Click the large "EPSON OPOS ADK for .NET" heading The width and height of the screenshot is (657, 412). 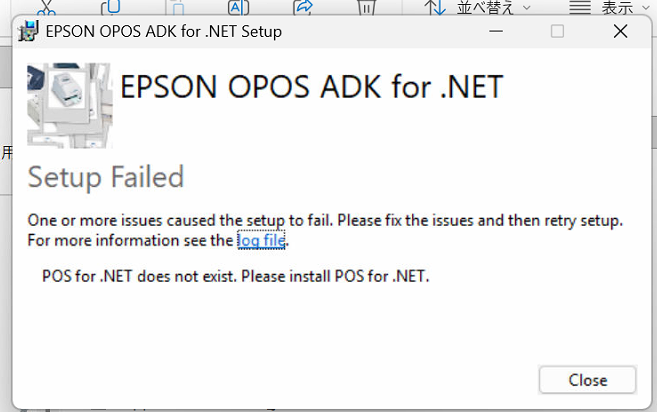(311, 87)
